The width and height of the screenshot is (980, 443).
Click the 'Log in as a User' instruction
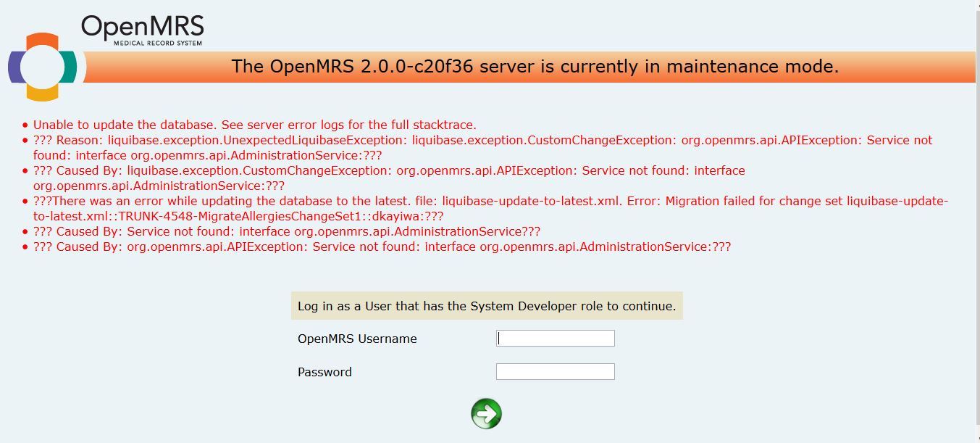(x=487, y=306)
